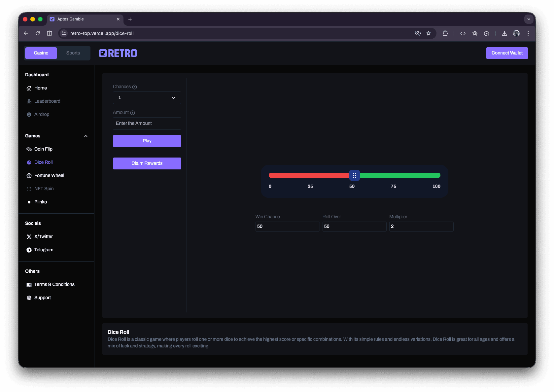The height and width of the screenshot is (392, 554).
Task: Switch to the Sports mode toggle
Action: tap(73, 53)
